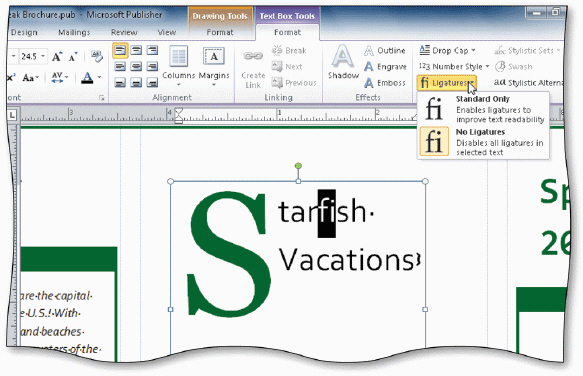Switch to the Review tab
583x376 pixels.
pyautogui.click(x=124, y=32)
